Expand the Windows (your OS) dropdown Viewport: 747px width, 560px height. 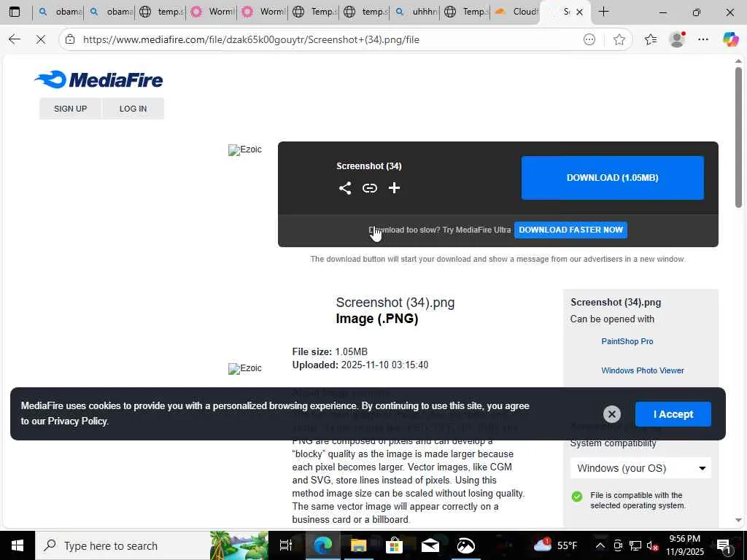pyautogui.click(x=640, y=468)
